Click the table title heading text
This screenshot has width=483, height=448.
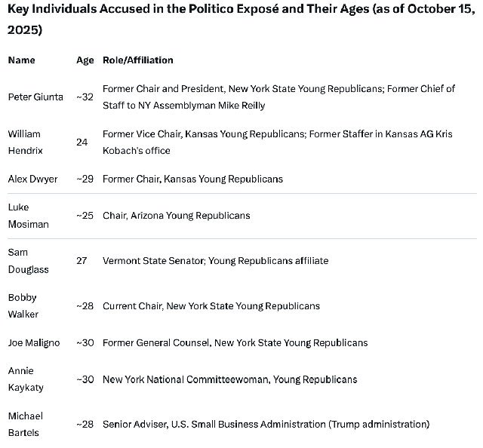coord(241,19)
